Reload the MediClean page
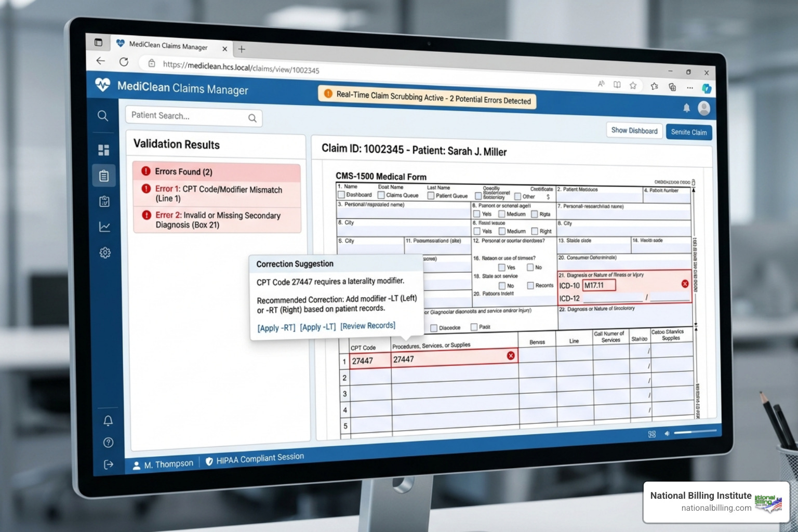Viewport: 798px width, 532px height. [x=124, y=62]
